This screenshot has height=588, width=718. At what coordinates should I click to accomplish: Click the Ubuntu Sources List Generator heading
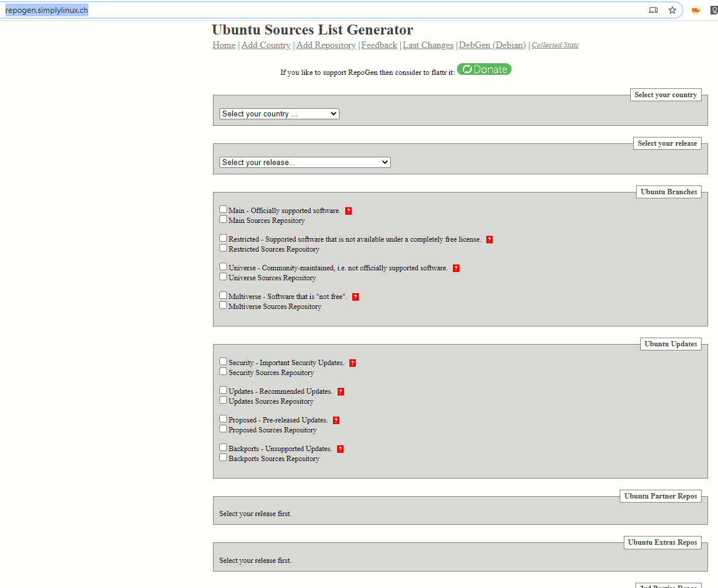(312, 30)
